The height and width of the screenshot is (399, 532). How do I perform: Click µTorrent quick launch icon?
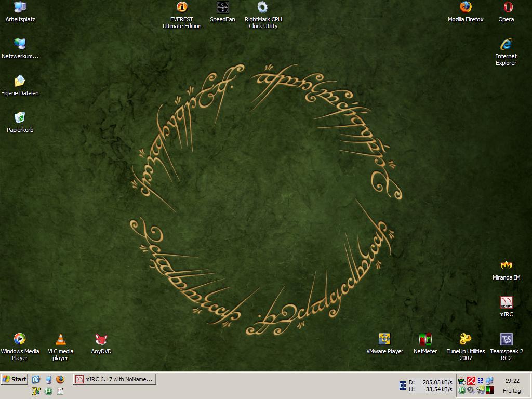(x=48, y=391)
